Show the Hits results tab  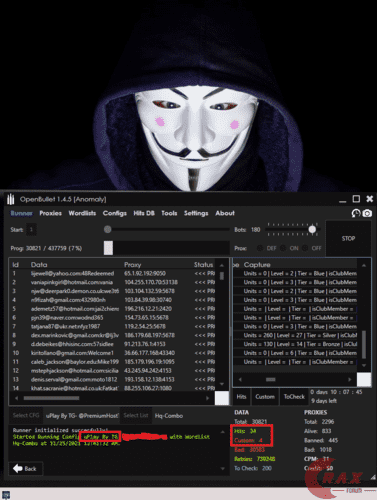(x=241, y=397)
